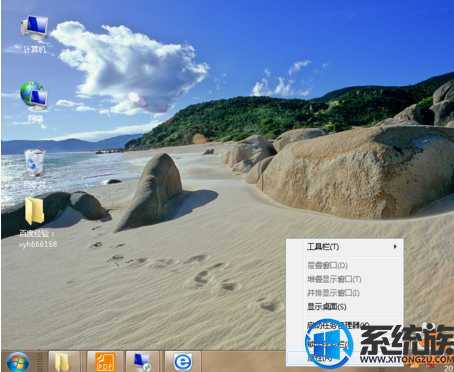Choose 层叠窗口(D) in the context menu
Image resolution: width=454 pixels, height=372 pixels.
(x=345, y=266)
